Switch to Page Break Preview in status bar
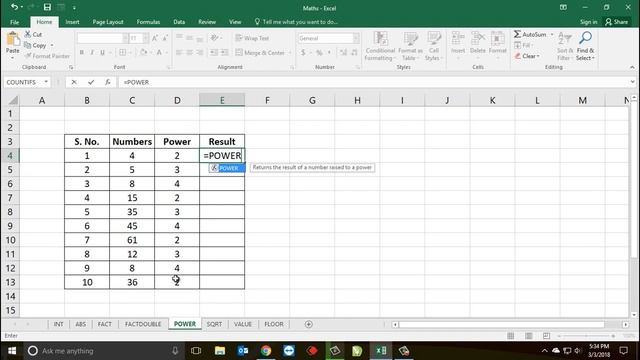The image size is (640, 360). coord(546,336)
